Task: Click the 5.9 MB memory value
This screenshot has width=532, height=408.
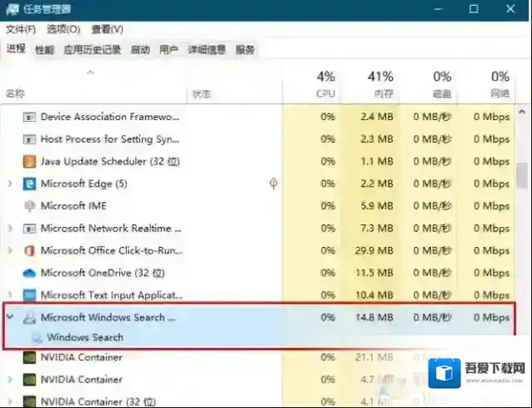Action: (377, 206)
